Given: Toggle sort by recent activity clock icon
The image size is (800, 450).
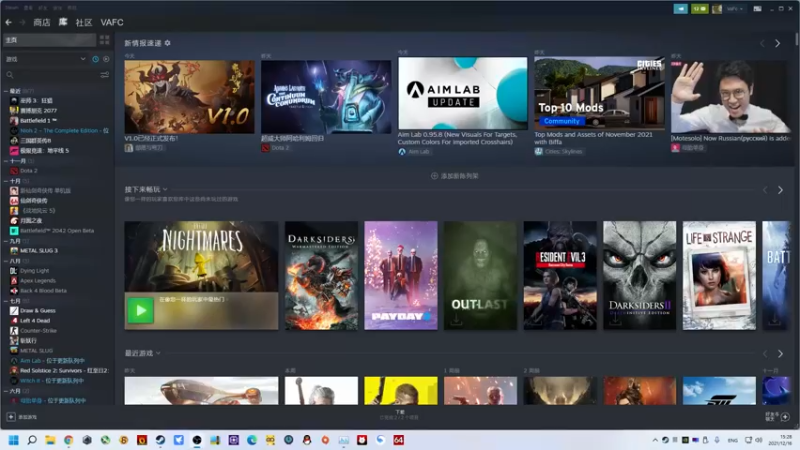Looking at the screenshot, I should click(95, 59).
